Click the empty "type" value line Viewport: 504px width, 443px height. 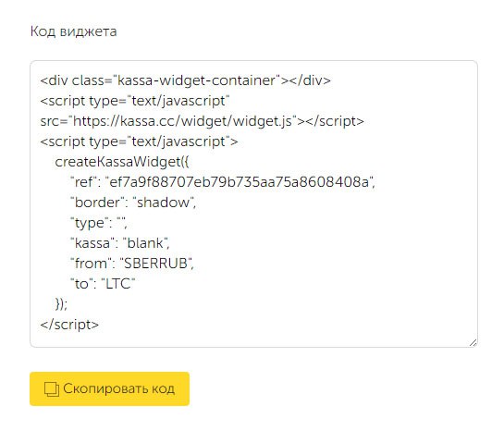coord(99,223)
